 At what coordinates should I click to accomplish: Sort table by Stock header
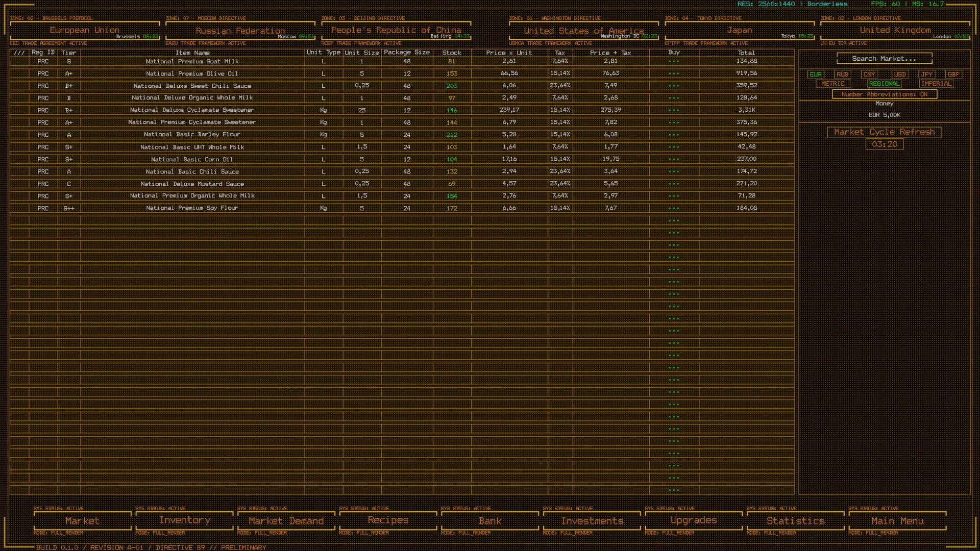pos(452,53)
